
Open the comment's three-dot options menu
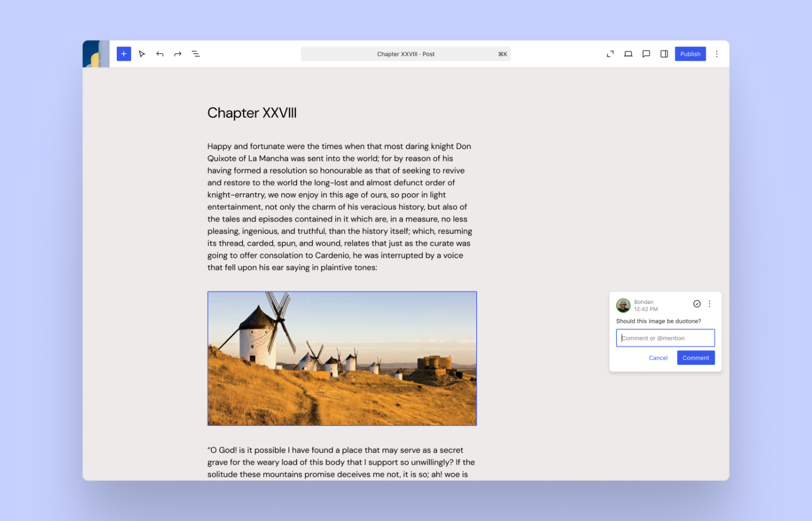click(709, 304)
